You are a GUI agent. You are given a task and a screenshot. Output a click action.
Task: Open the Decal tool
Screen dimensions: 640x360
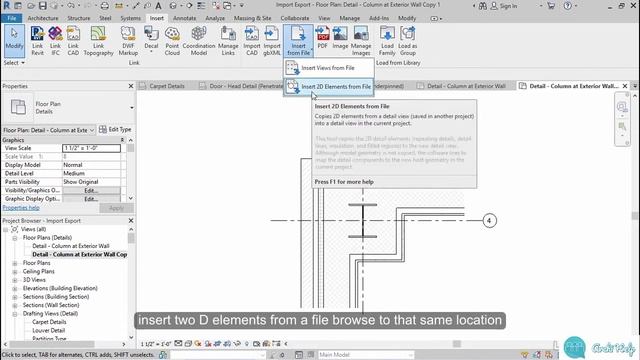tap(151, 41)
